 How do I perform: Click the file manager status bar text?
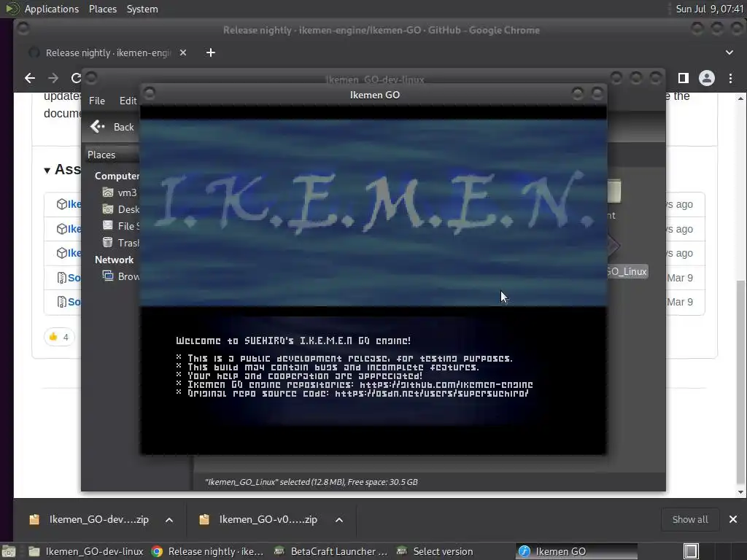point(311,482)
